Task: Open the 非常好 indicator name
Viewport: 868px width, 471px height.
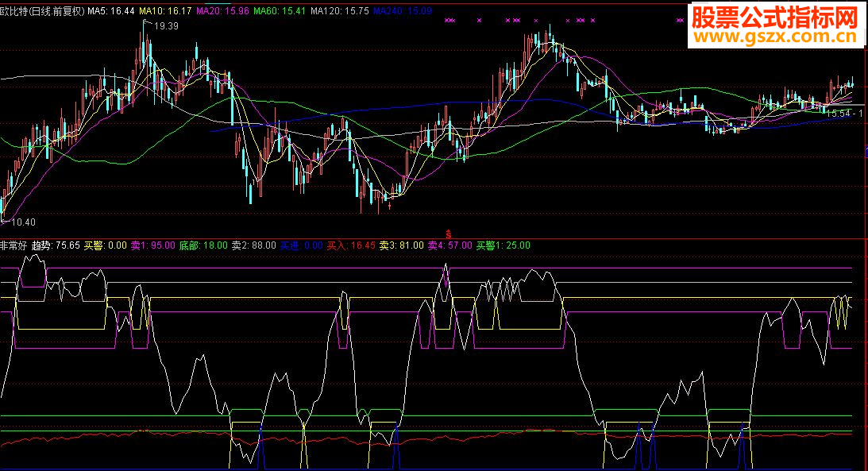Action: tap(14, 245)
